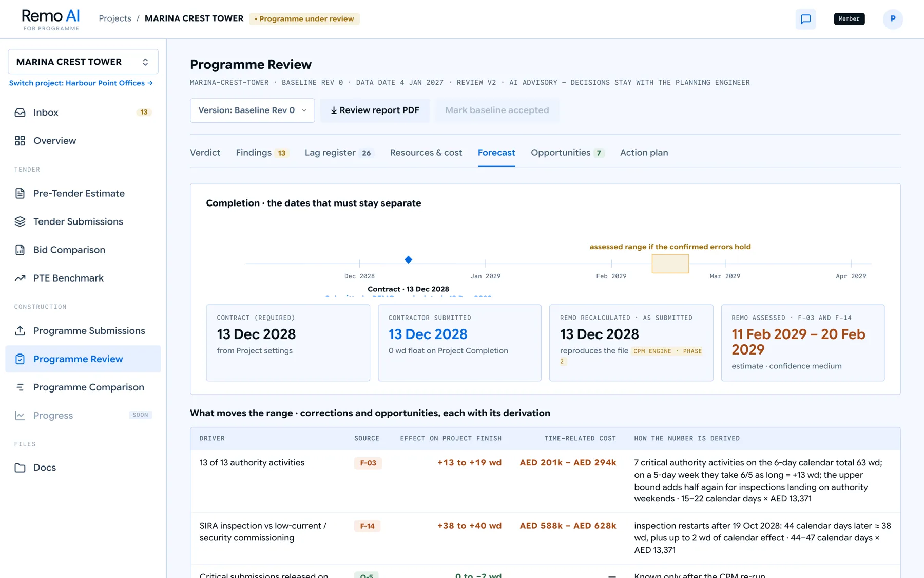The image size is (924, 578).
Task: Follow the Switch project: Harbour Point Offices link
Action: click(x=81, y=83)
